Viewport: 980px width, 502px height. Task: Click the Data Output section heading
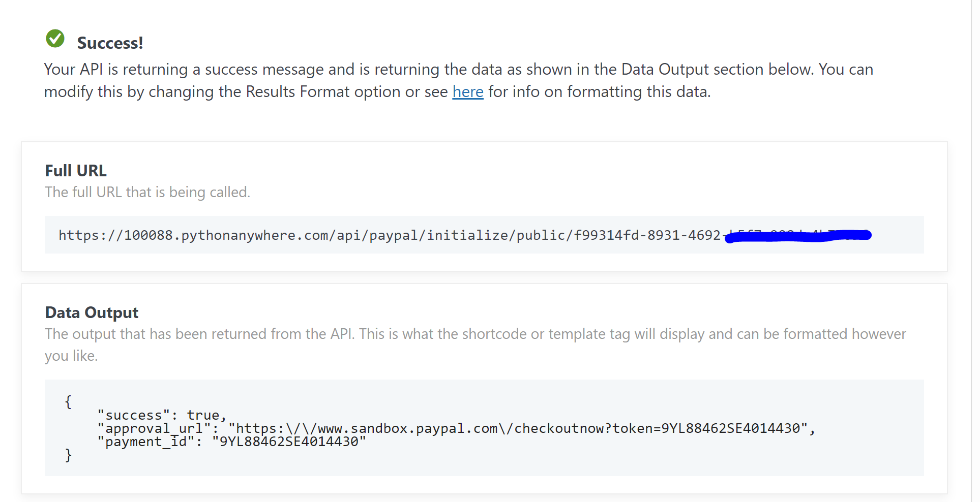point(91,312)
